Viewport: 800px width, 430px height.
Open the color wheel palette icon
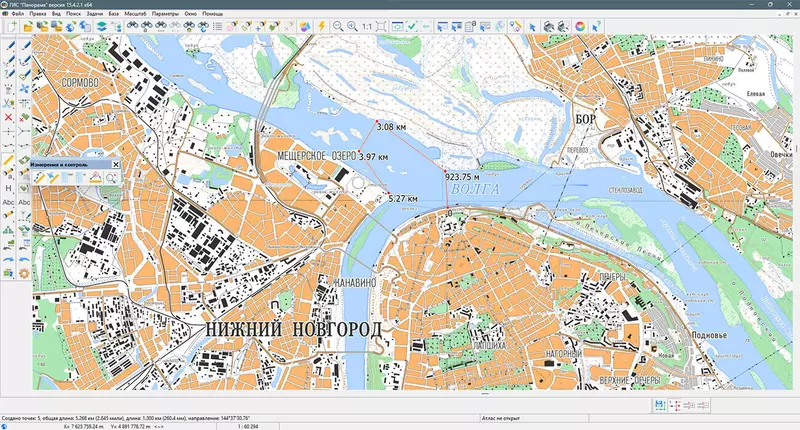tap(579, 25)
